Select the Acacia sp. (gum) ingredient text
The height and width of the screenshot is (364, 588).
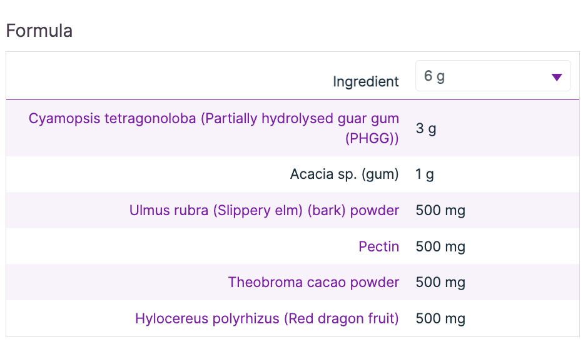[344, 174]
